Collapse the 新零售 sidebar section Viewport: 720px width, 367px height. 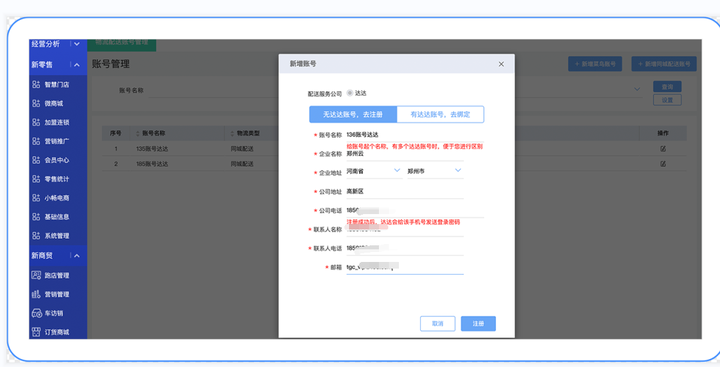(77, 65)
